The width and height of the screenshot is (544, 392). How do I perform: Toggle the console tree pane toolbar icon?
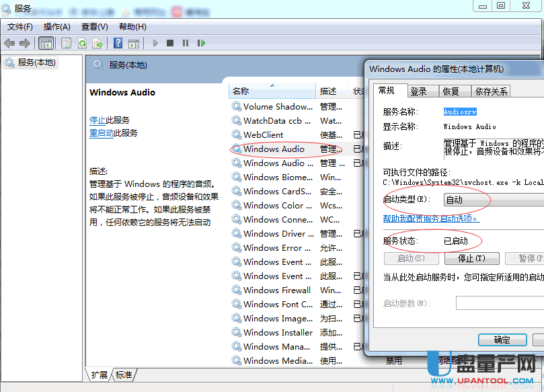46,43
